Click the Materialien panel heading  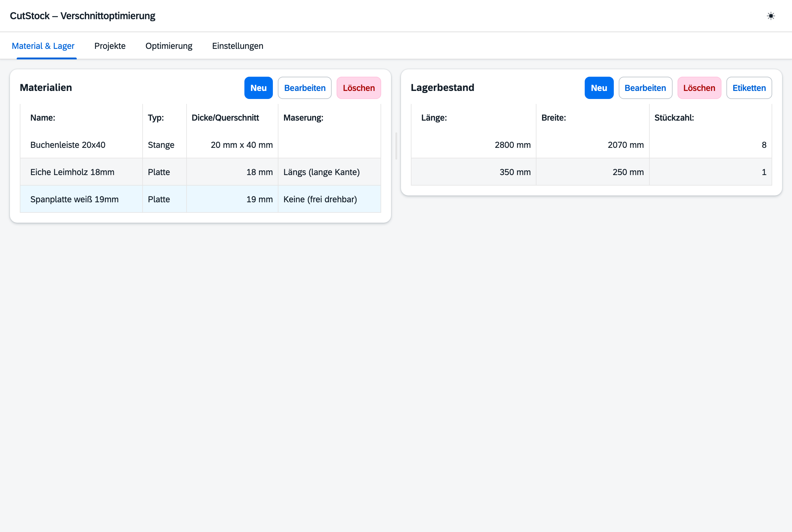pyautogui.click(x=46, y=88)
